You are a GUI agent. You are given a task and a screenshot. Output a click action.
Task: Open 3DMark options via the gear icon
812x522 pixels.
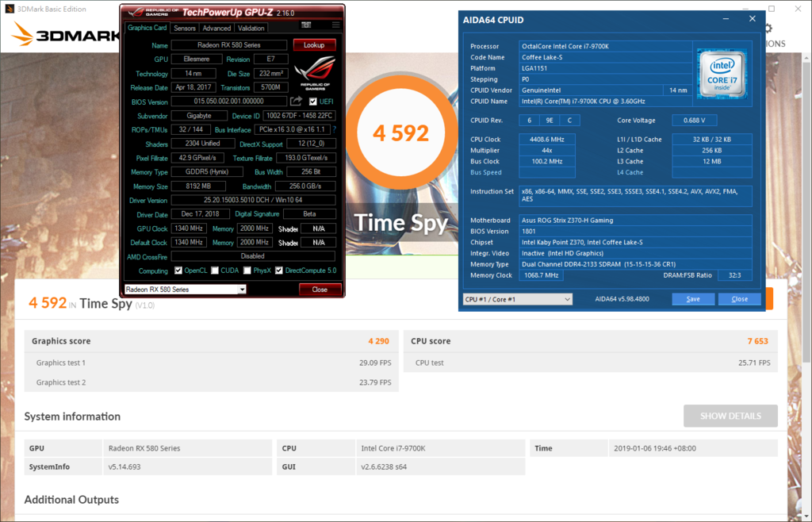(x=768, y=28)
